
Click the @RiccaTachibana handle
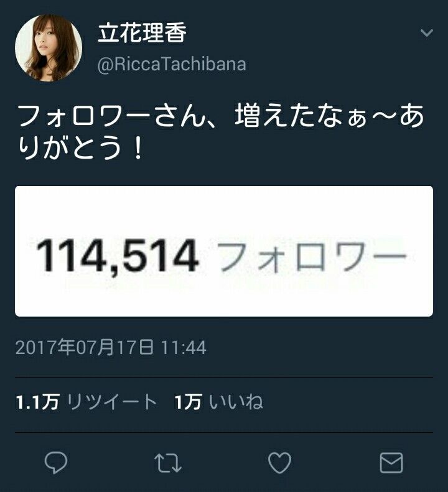(172, 65)
